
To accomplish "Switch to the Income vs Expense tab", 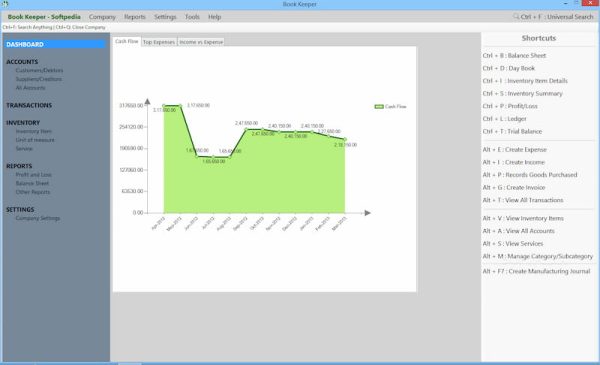I will (201, 42).
